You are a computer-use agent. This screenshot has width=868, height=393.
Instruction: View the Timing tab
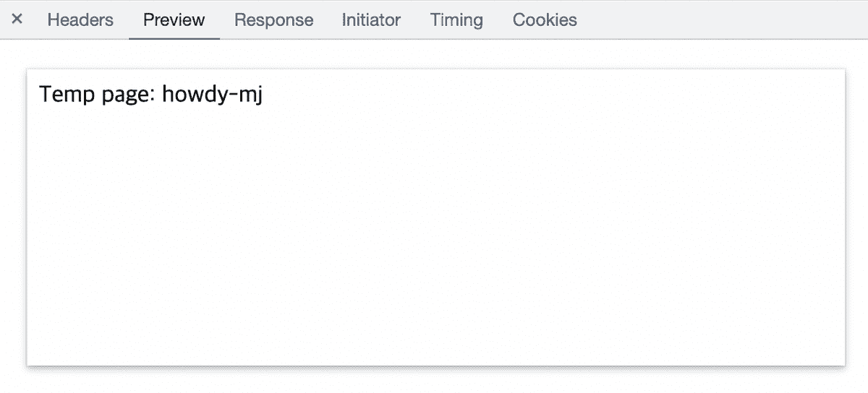tap(456, 20)
